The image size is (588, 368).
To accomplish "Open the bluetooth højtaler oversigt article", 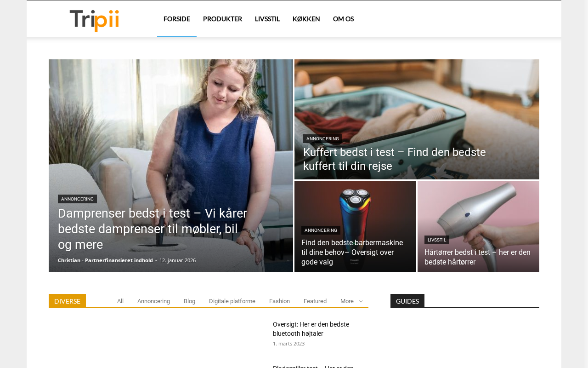I will [x=311, y=329].
